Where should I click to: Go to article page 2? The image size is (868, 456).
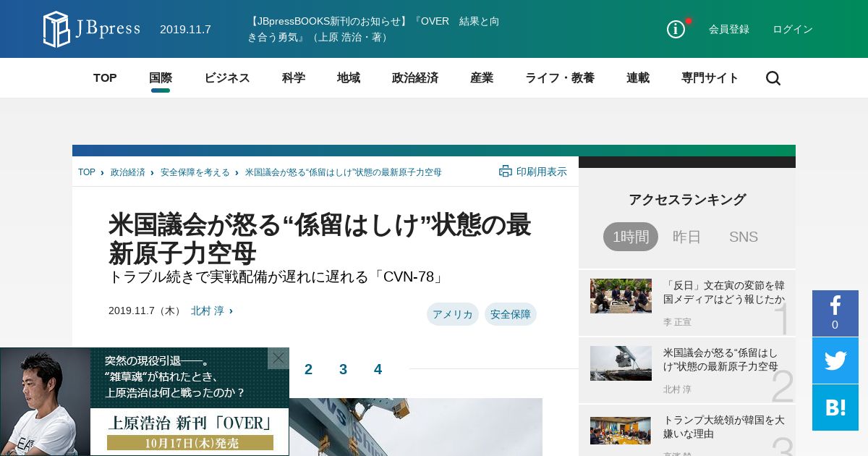(308, 369)
